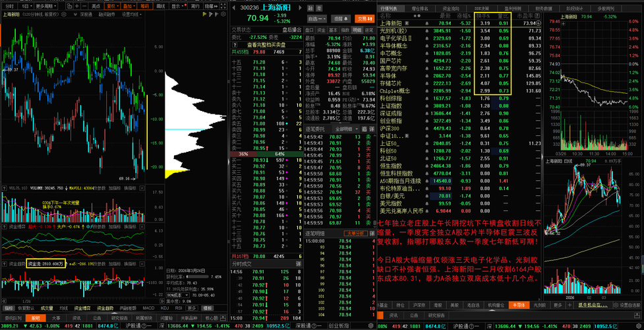Open the 显示 display dropdown

coord(177,6)
